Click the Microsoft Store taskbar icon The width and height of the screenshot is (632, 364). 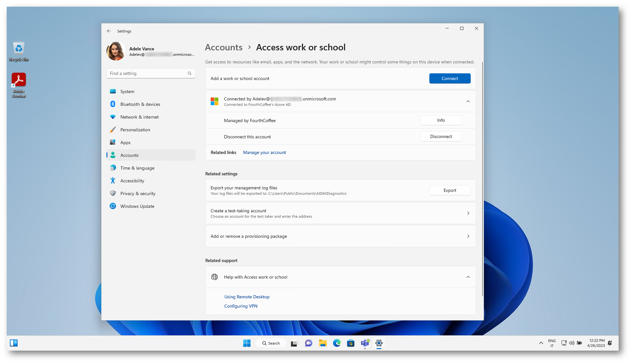[x=351, y=343]
